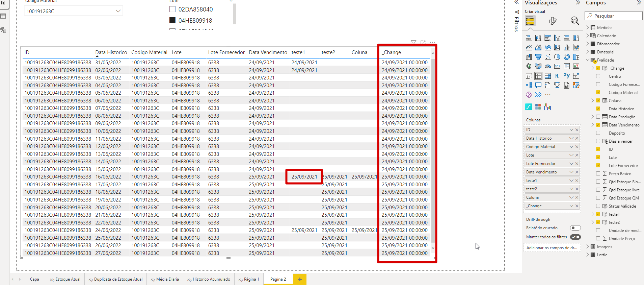Screen dimensions: 644x285
Task: Select the matrix visual
Action: [548, 76]
